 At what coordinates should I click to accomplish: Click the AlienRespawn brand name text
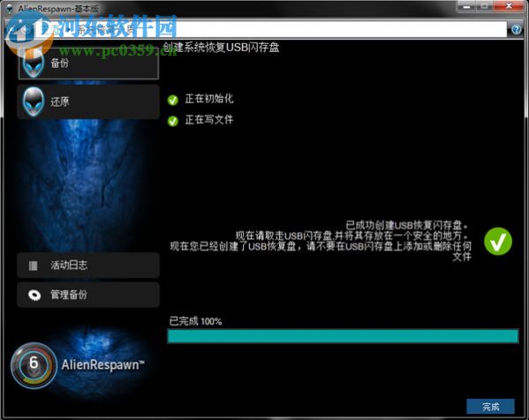(x=103, y=364)
